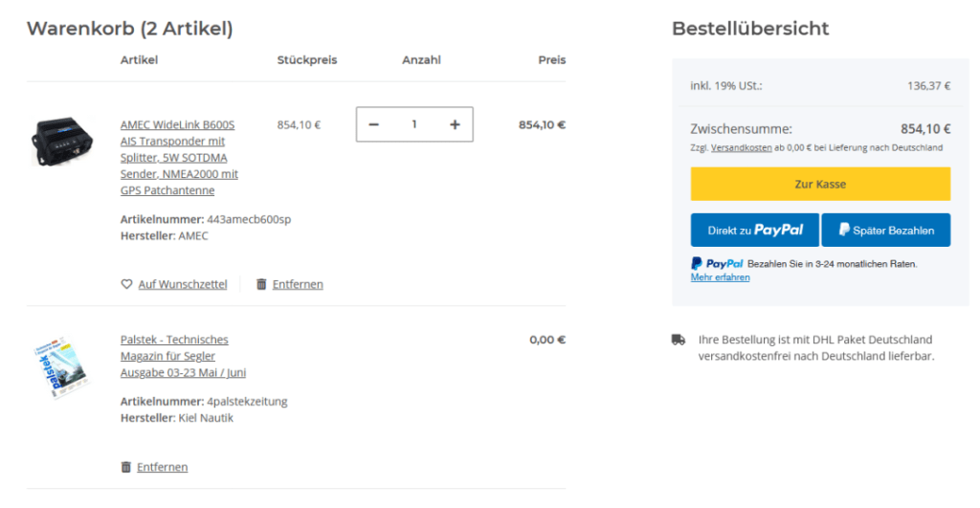Open the Mehr erfahren link
This screenshot has width=980, height=508.
coord(720,277)
